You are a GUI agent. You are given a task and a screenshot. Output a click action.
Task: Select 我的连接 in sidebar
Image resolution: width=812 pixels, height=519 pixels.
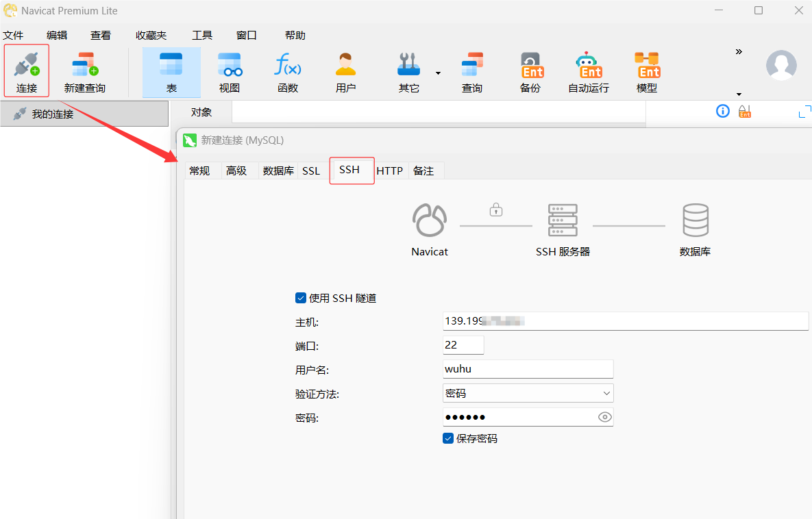[84, 114]
